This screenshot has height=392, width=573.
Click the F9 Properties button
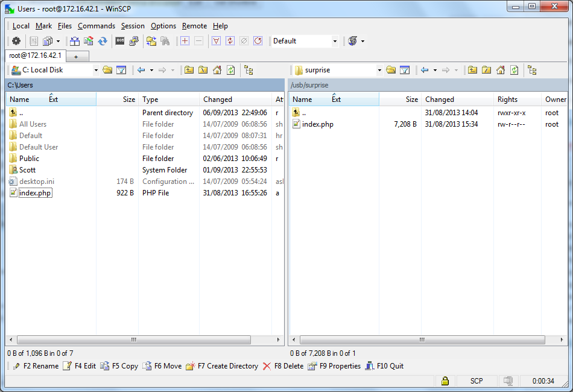[x=334, y=366]
